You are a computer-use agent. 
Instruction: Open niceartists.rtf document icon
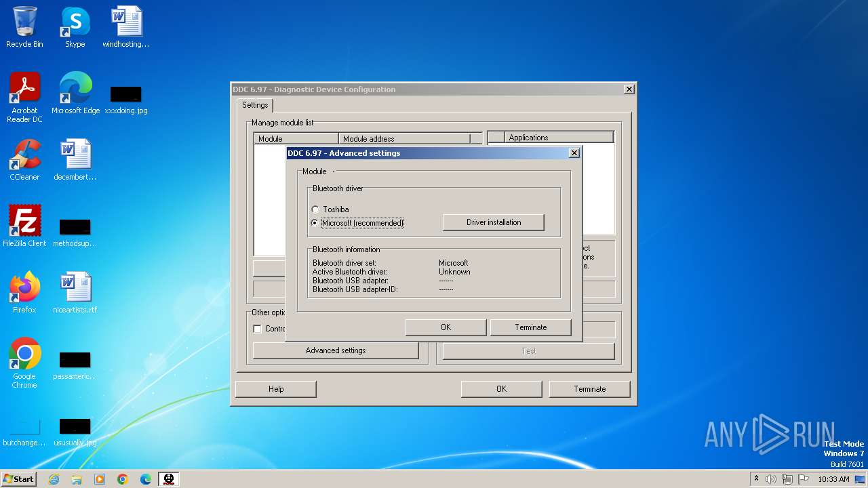click(75, 293)
